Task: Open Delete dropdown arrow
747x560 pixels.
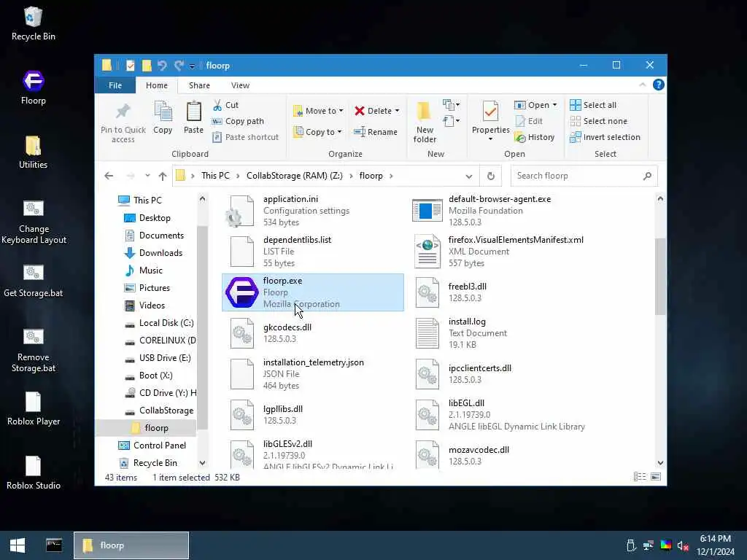Action: click(x=397, y=111)
